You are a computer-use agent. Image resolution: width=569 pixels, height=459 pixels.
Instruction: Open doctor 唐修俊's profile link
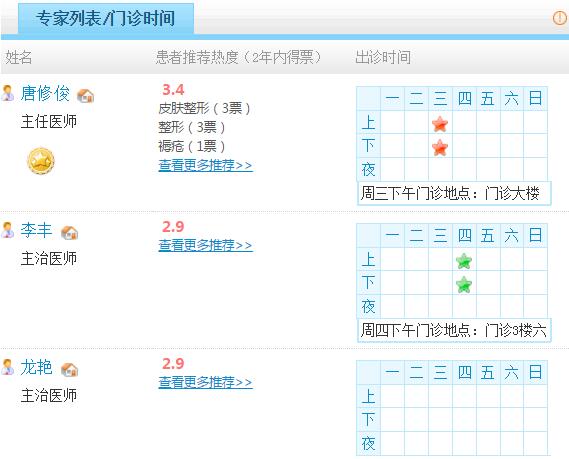coord(45,93)
